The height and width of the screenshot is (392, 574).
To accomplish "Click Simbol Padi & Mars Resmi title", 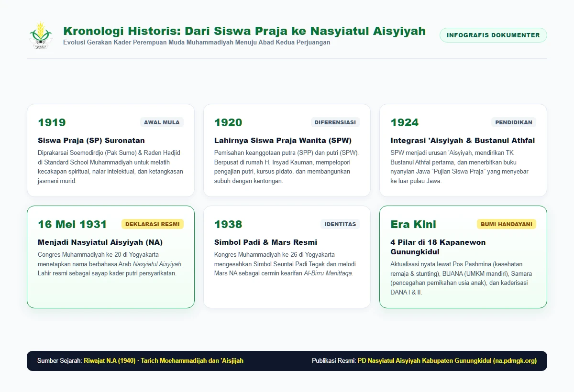I will coord(265,242).
